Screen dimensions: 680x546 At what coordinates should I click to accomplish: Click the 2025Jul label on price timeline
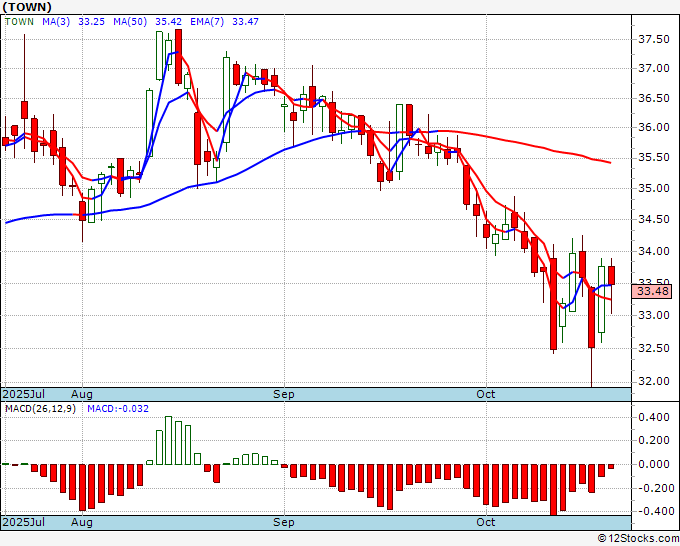pyautogui.click(x=24, y=395)
